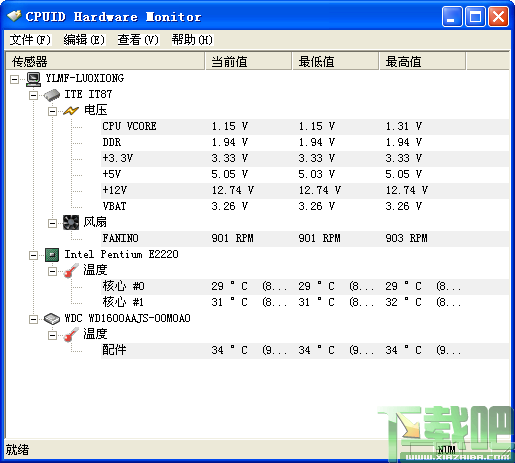The width and height of the screenshot is (515, 463).
Task: Select the 核心 #1 temperature row
Action: (305, 303)
